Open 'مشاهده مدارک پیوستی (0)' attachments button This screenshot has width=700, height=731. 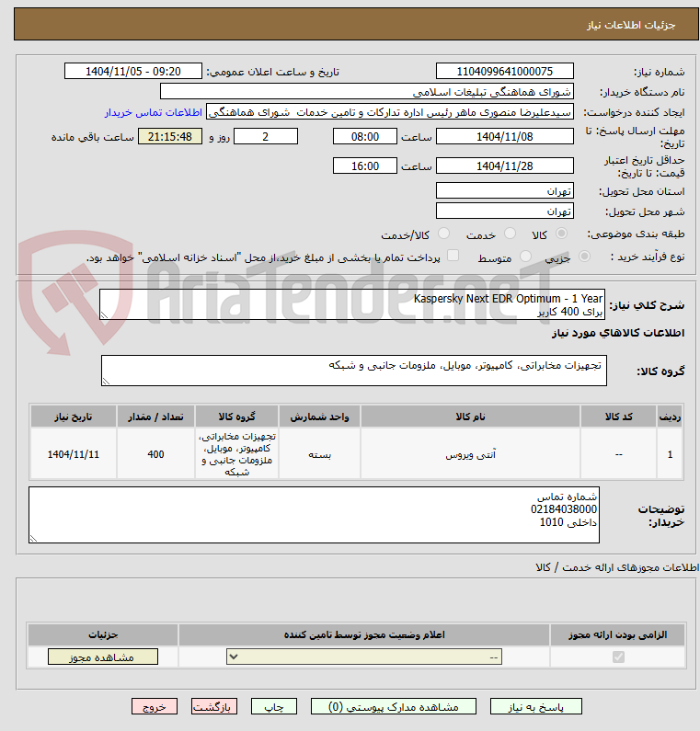pos(393,706)
